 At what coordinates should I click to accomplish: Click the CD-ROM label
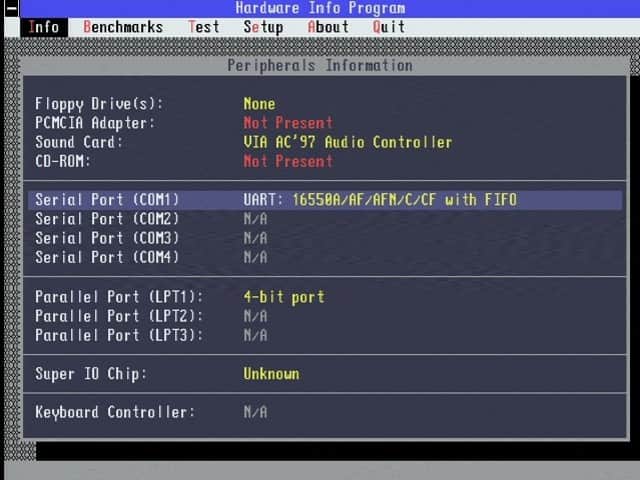click(x=62, y=161)
